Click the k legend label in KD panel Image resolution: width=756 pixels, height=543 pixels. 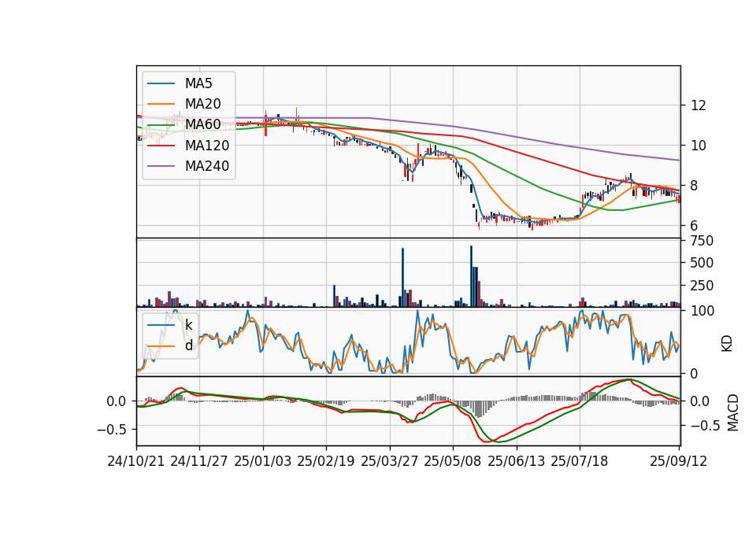pyautogui.click(x=188, y=325)
